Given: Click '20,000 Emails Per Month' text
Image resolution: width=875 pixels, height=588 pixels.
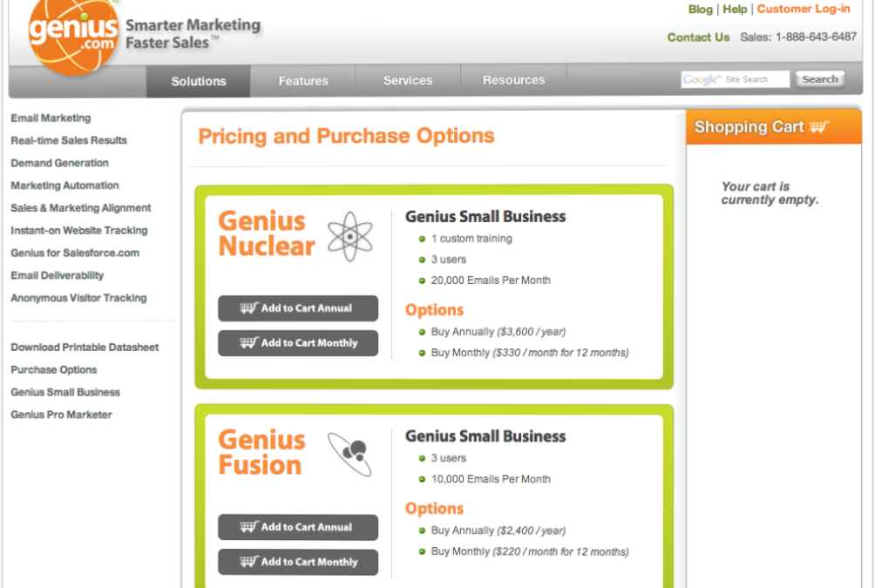Looking at the screenshot, I should click(491, 280).
